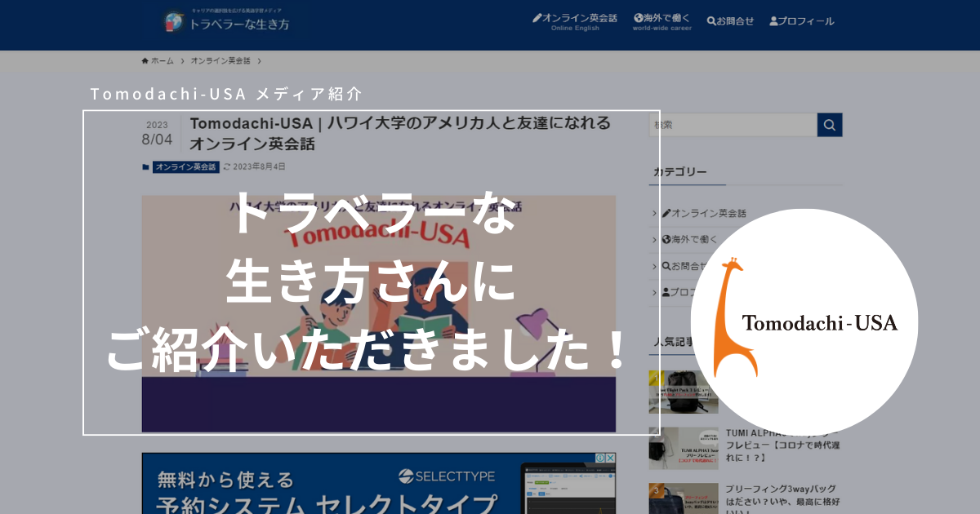Open the お問合せ navigation menu item
Viewport: 980px width, 514px height.
pos(730,21)
